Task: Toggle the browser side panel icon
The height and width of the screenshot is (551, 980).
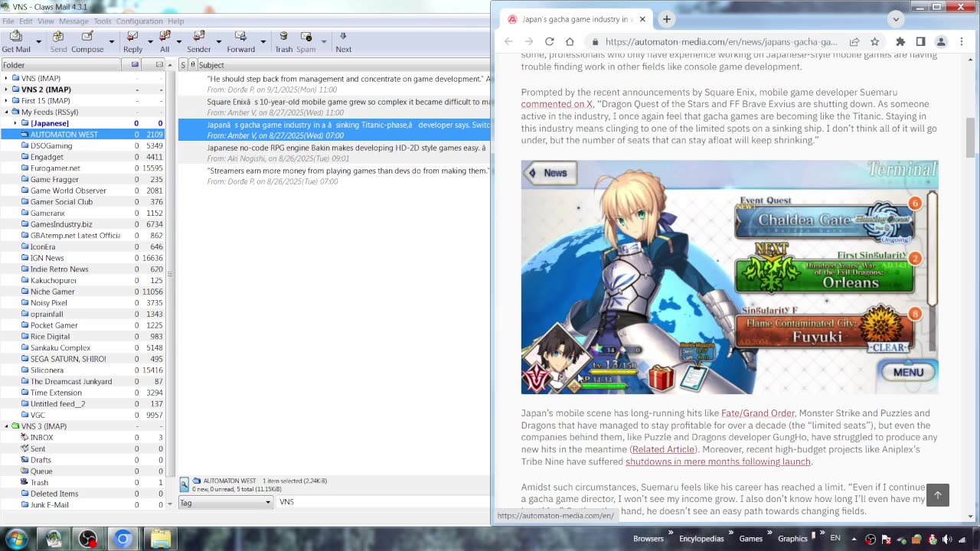Action: pyautogui.click(x=921, y=41)
